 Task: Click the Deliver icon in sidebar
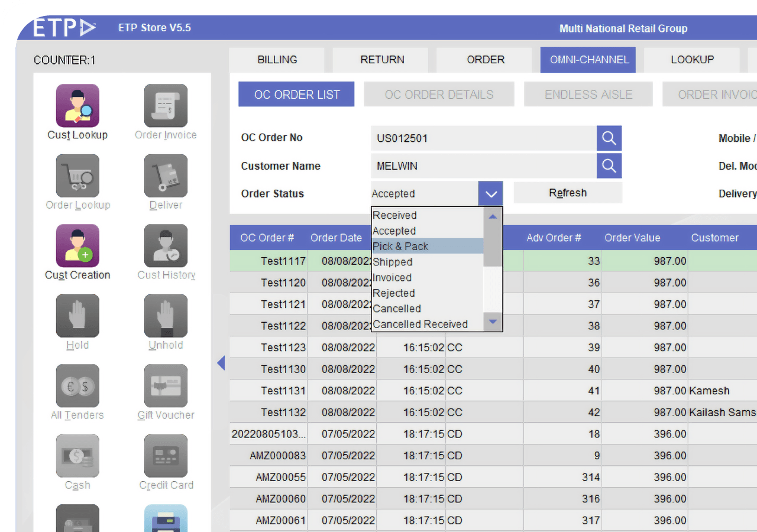click(x=166, y=177)
